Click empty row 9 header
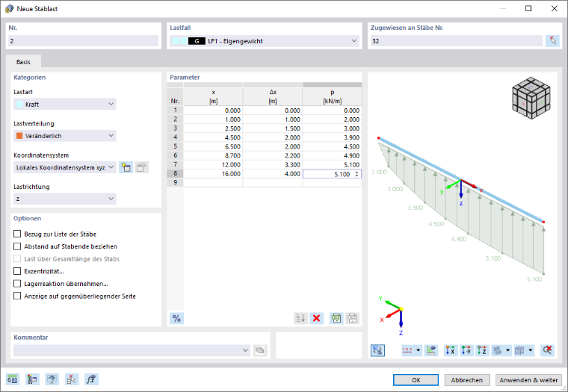 point(176,182)
